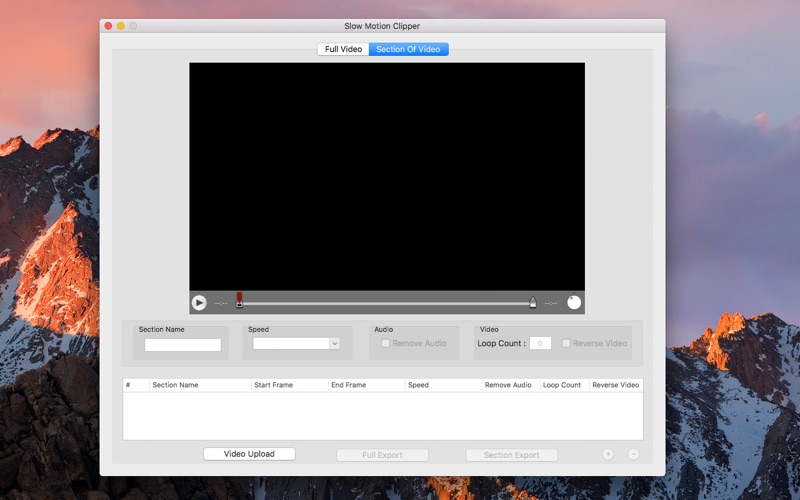Close the Slow Motion Clipper window
800x500 pixels.
click(x=108, y=26)
